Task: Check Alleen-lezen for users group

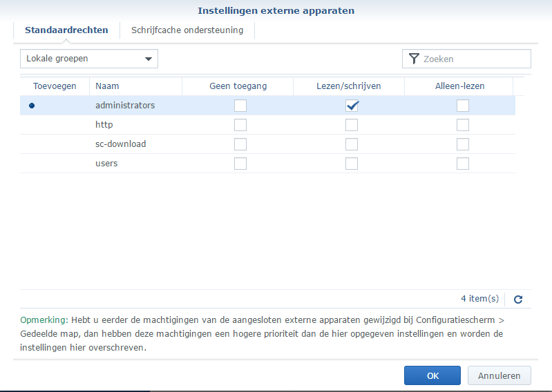Action: [462, 164]
